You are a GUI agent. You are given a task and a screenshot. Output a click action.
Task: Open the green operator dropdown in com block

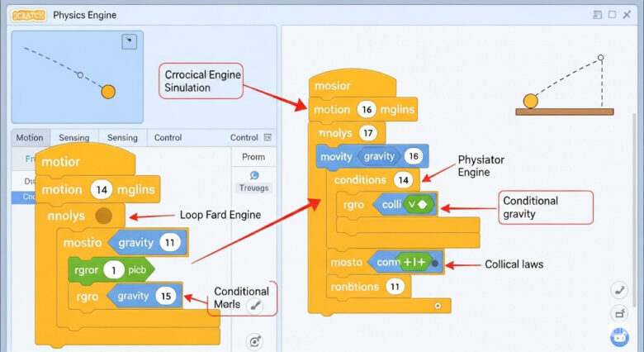click(414, 263)
